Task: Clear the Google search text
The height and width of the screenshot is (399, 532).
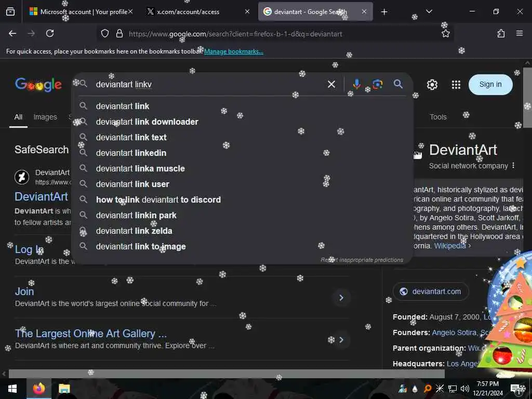Action: point(331,84)
